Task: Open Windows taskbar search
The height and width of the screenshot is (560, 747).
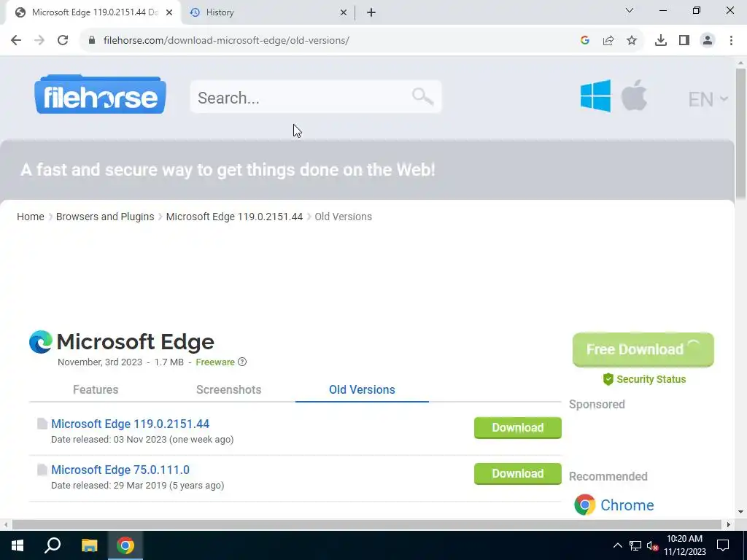Action: coord(53,545)
